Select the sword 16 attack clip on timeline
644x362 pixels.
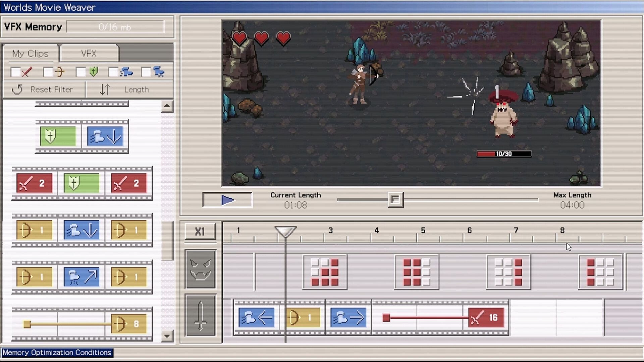tap(486, 317)
